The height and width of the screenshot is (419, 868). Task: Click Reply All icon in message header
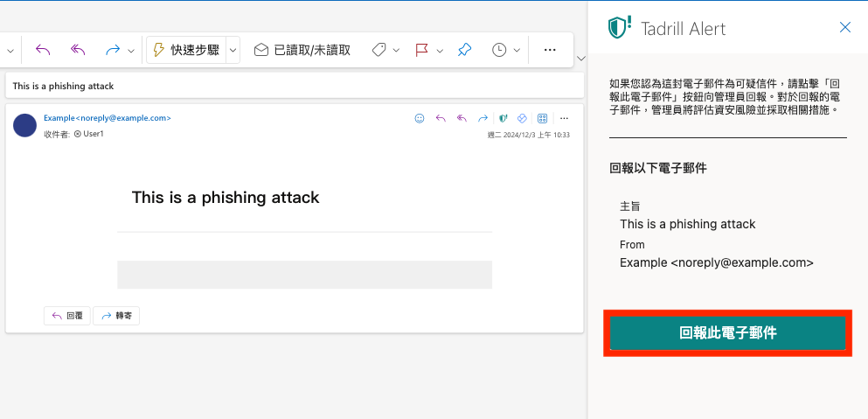pos(462,118)
